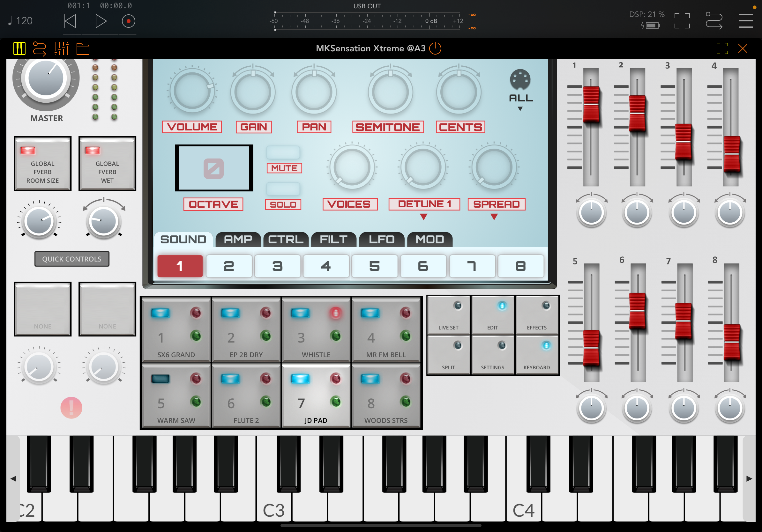Click the channel 1 red fader

tap(591, 105)
